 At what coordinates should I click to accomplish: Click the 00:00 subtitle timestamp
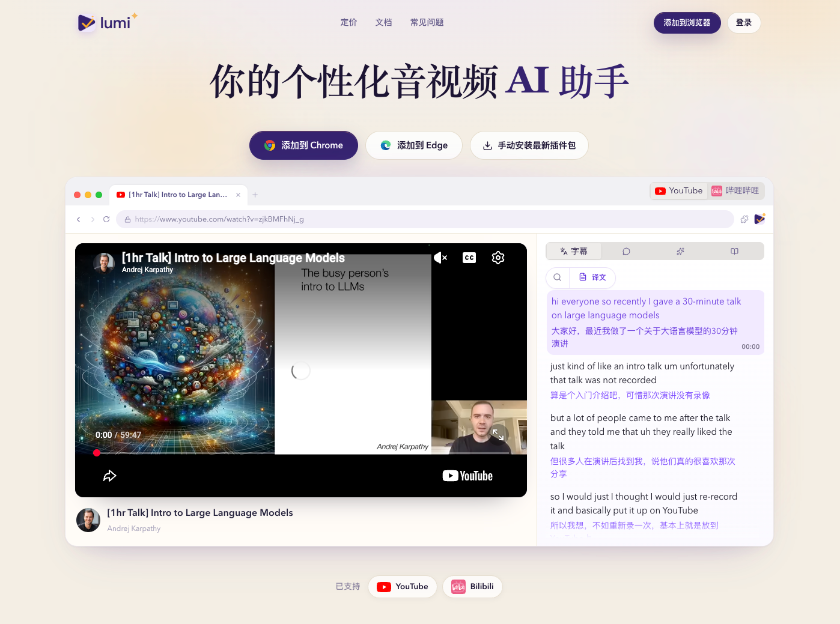click(x=750, y=347)
